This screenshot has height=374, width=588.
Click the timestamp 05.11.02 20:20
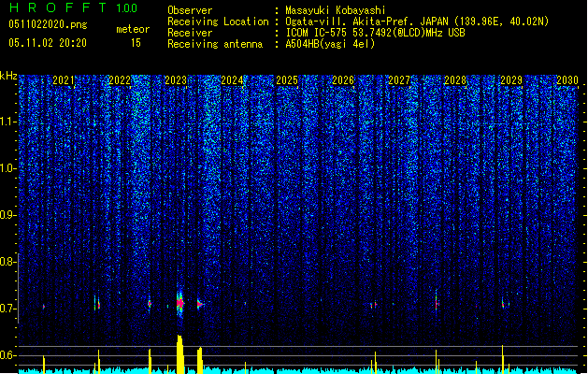click(x=48, y=43)
